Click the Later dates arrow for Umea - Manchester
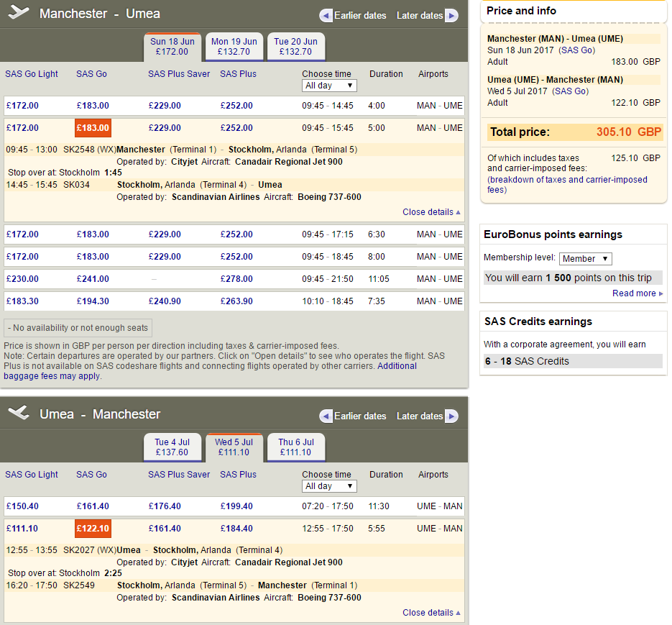The image size is (672, 625). [x=451, y=416]
